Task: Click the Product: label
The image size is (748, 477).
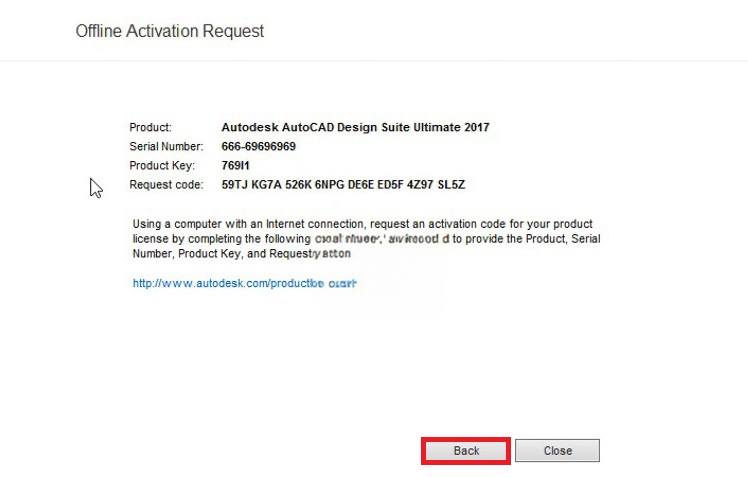Action: point(150,127)
